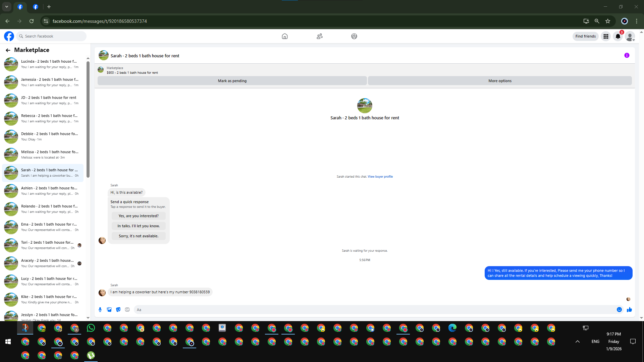
Task: Click the voice clip microphone icon
Action: pos(100,310)
